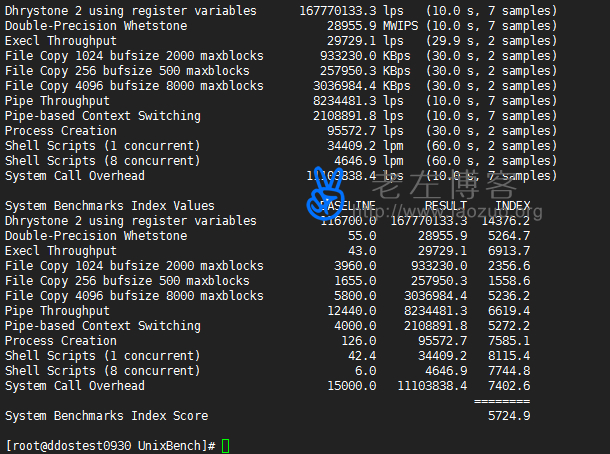Click the final index score 5724.9
The width and height of the screenshot is (610, 454).
pos(508,415)
